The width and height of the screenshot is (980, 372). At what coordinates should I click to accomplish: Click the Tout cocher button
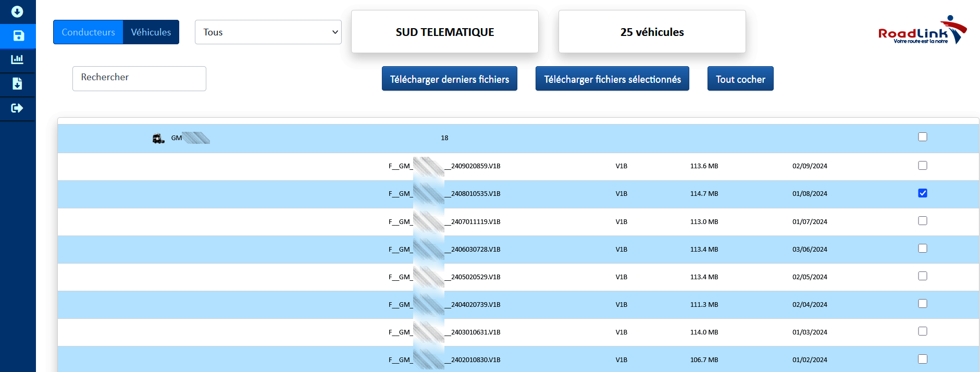(740, 79)
